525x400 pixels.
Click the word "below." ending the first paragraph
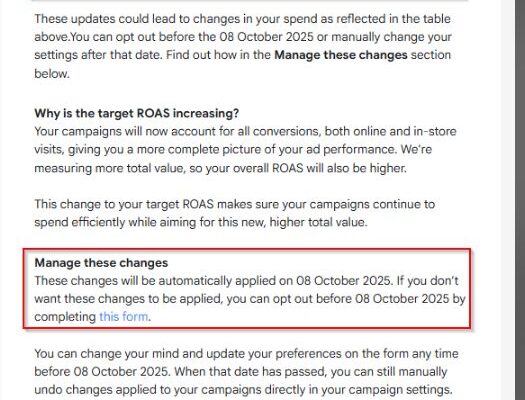tap(52, 73)
